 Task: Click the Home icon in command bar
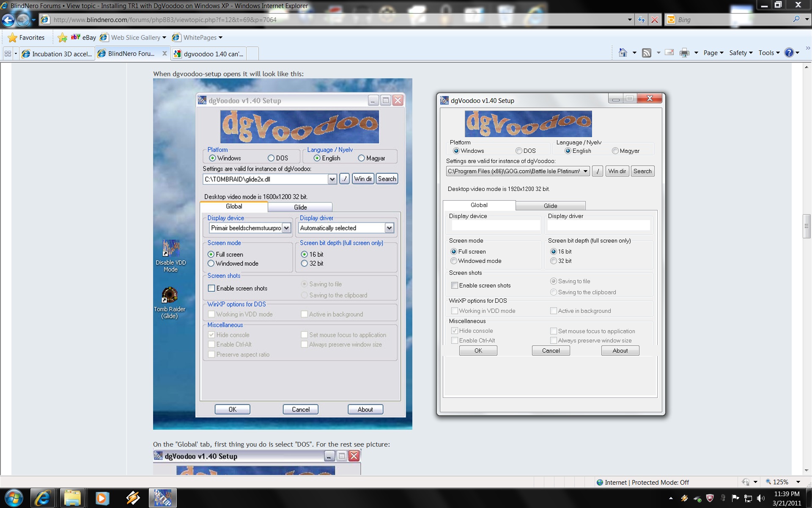pos(623,53)
